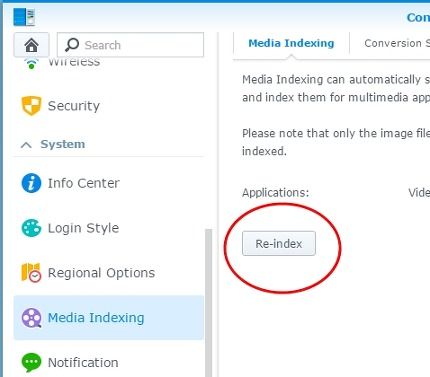Open the Regional Options map icon
Viewport: 430px width, 377px height.
pyautogui.click(x=31, y=272)
